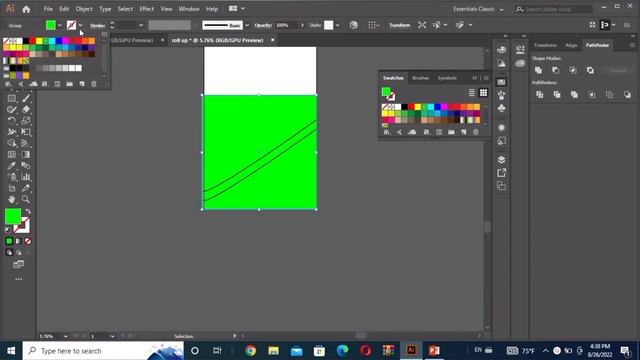Open the stroke color dropdown arrow
Screen dimensions: 640x360
pos(80,25)
